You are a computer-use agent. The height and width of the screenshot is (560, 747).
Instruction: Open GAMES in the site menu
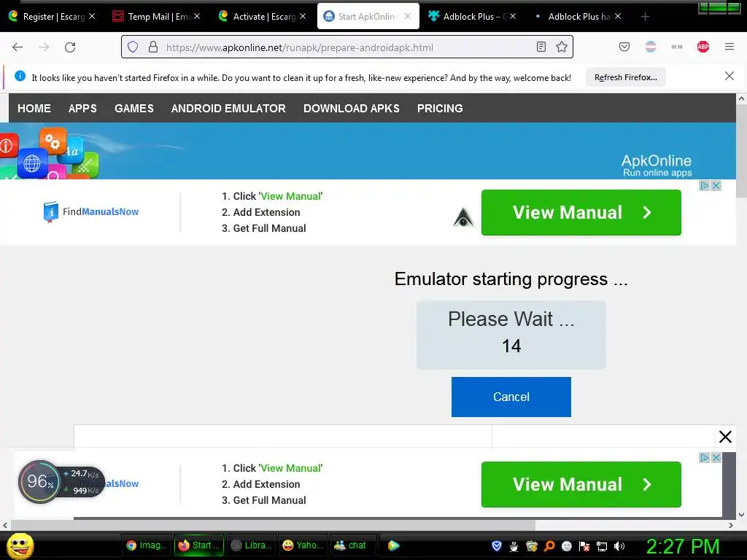pyautogui.click(x=134, y=108)
